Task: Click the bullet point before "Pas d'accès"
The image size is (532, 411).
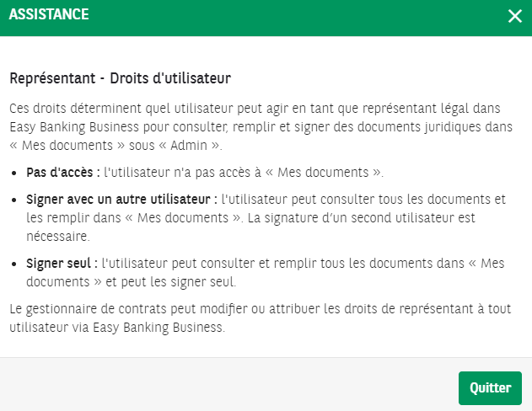Action: click(18, 173)
